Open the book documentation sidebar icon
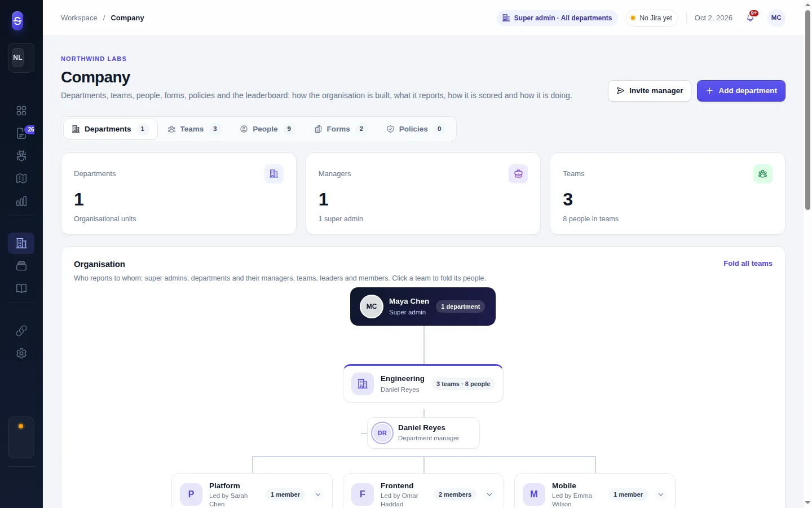The height and width of the screenshot is (508, 812). (x=21, y=288)
